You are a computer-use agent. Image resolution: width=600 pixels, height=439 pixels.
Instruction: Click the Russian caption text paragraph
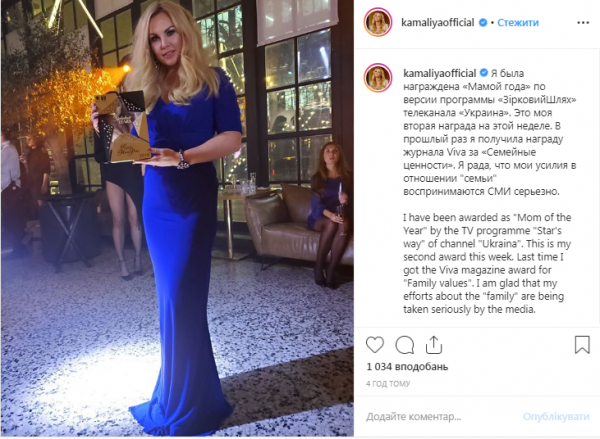tap(489, 132)
